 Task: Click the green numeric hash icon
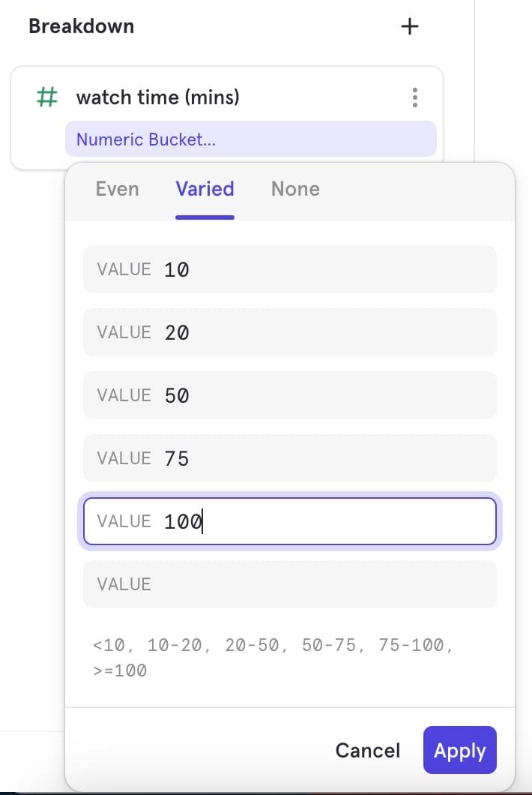tap(47, 97)
